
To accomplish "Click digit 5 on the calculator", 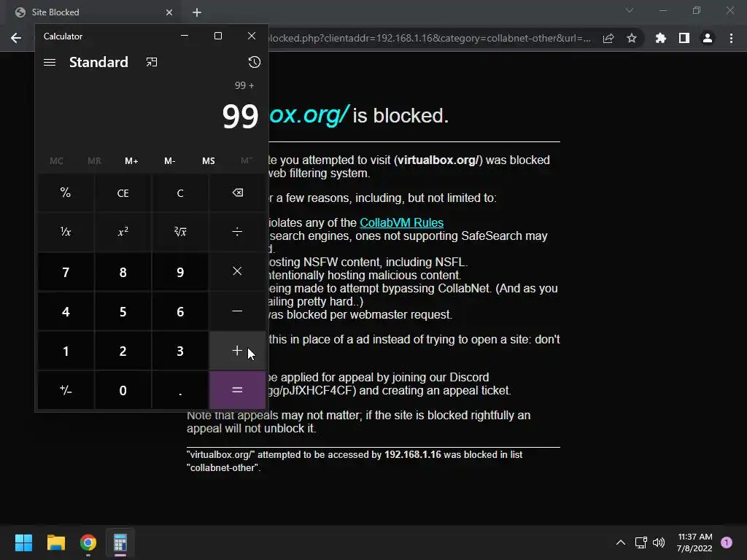I will [x=123, y=311].
